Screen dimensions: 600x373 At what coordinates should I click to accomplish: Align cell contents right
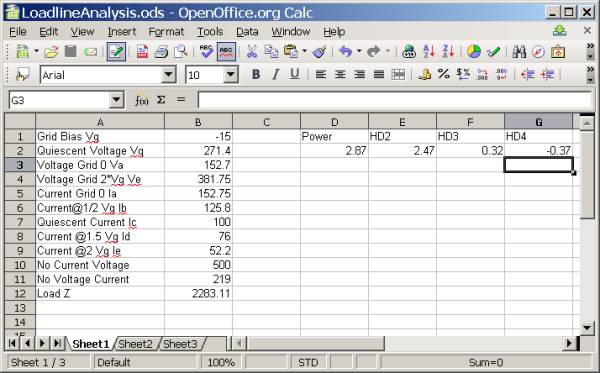pos(359,74)
